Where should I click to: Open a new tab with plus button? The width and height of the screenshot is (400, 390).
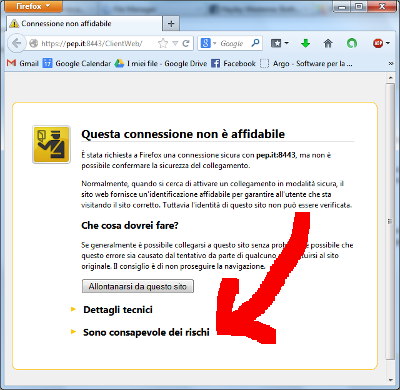[171, 24]
